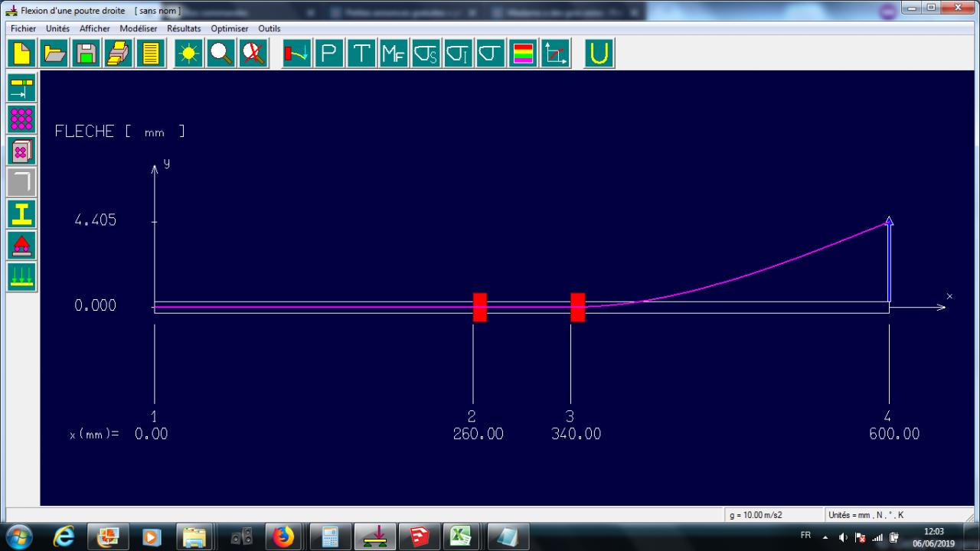Open the file explorer folder on taskbar
Screen dimensions: 980x551
coord(196,537)
